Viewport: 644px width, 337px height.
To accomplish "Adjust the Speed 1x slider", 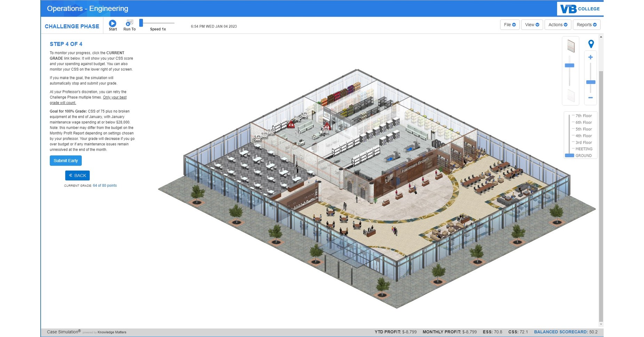I will (x=141, y=22).
